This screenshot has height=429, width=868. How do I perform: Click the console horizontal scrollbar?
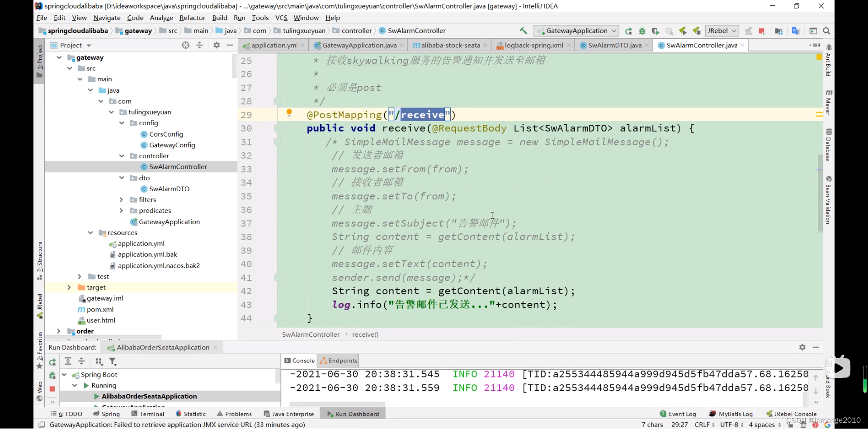point(338,404)
